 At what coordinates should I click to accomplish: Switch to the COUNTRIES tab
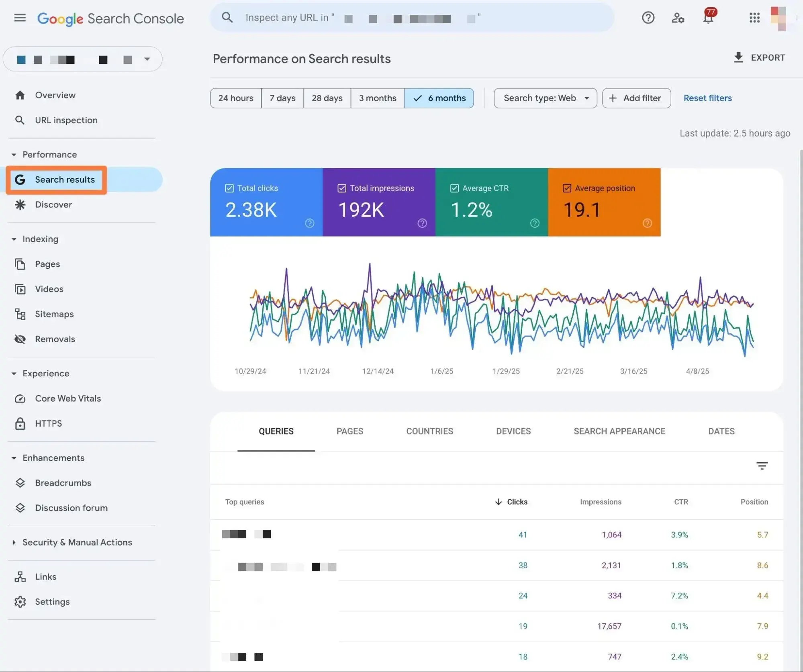(x=429, y=431)
